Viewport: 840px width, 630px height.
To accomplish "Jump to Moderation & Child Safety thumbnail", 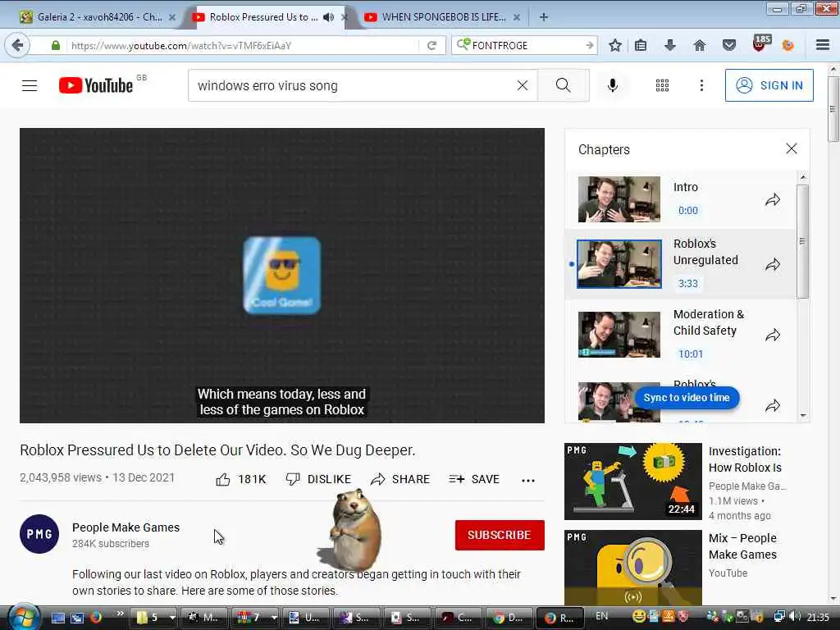I will 619,335.
